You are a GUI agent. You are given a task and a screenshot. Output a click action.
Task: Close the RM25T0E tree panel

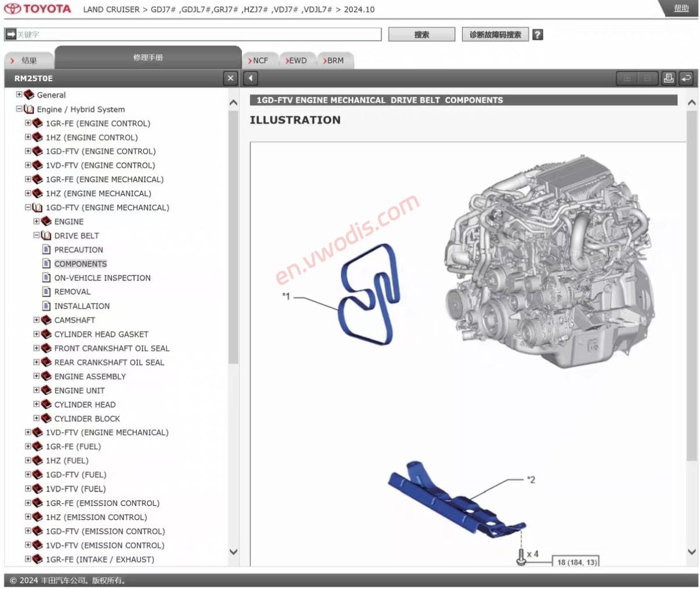click(230, 78)
